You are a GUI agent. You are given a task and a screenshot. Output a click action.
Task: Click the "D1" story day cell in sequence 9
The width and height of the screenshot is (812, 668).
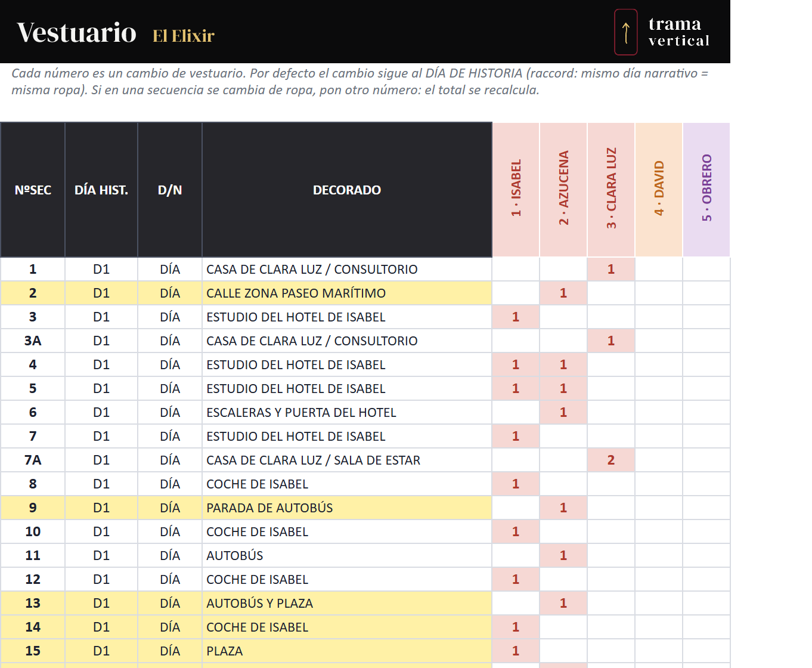coord(101,508)
